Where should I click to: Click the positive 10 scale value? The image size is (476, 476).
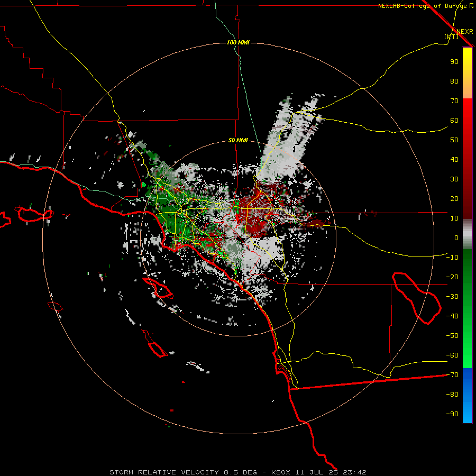(x=454, y=218)
